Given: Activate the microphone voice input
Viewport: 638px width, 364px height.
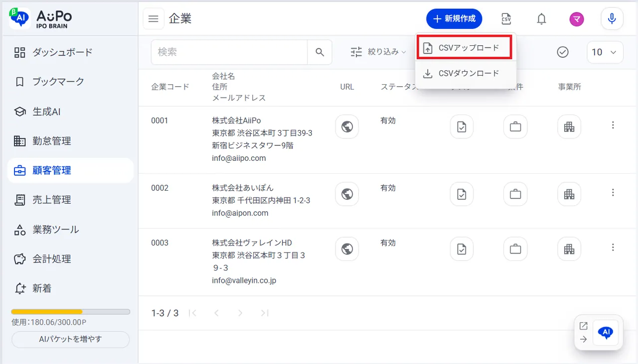Looking at the screenshot, I should [612, 19].
